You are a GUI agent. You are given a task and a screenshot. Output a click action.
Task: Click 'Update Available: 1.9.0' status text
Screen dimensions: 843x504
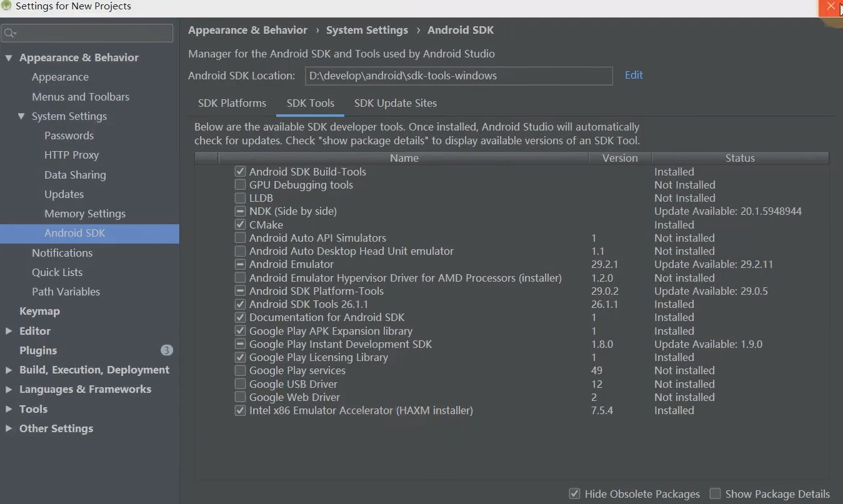pyautogui.click(x=708, y=344)
